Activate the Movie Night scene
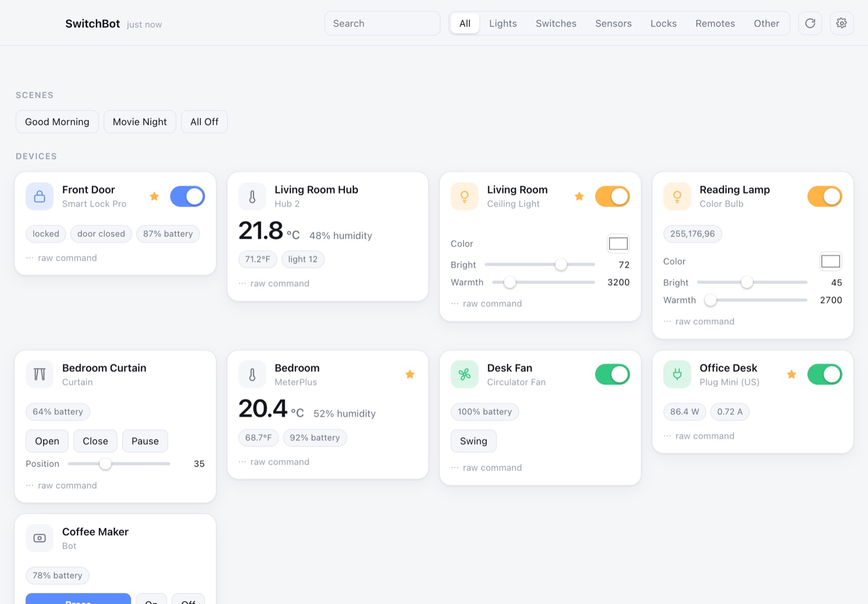The image size is (868, 604). tap(140, 122)
